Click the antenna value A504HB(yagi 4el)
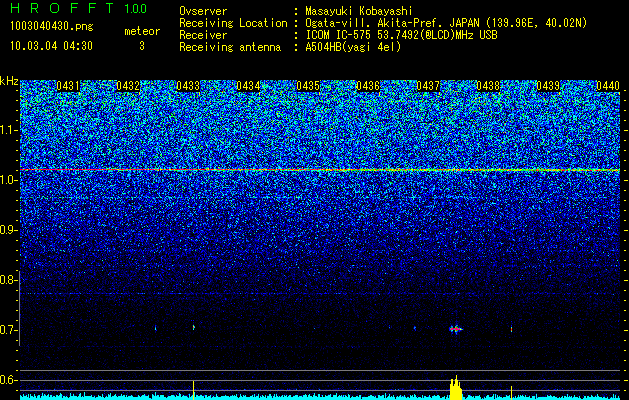 (353, 47)
